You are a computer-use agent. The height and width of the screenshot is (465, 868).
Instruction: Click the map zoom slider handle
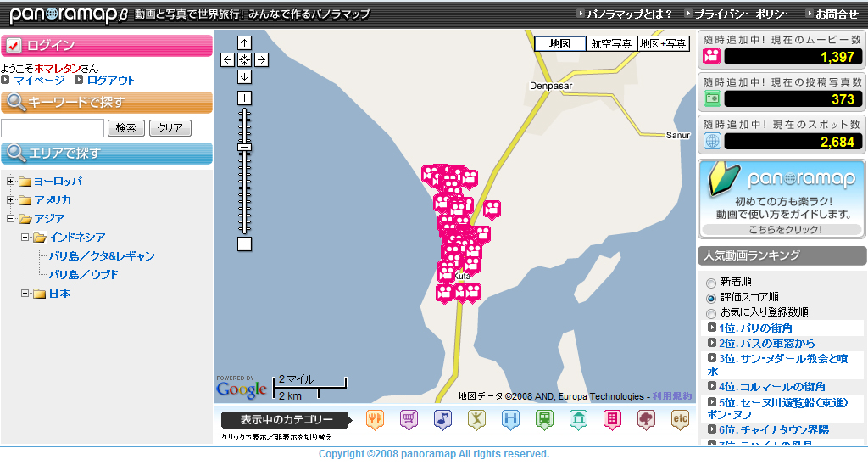pos(244,148)
